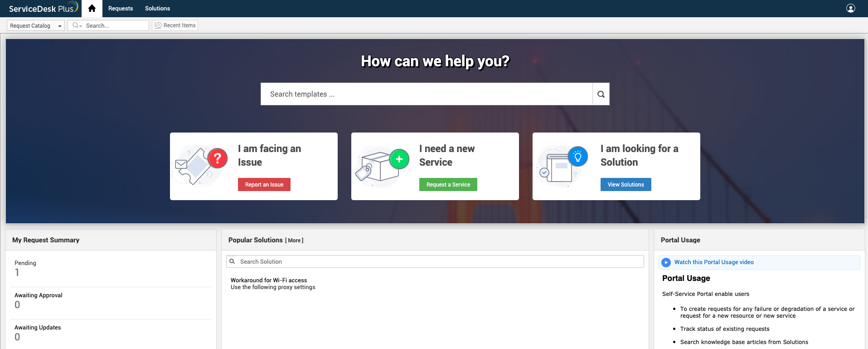Click the 'I need a new Service' heading
Screen dimensions: 868x349
coord(447,155)
